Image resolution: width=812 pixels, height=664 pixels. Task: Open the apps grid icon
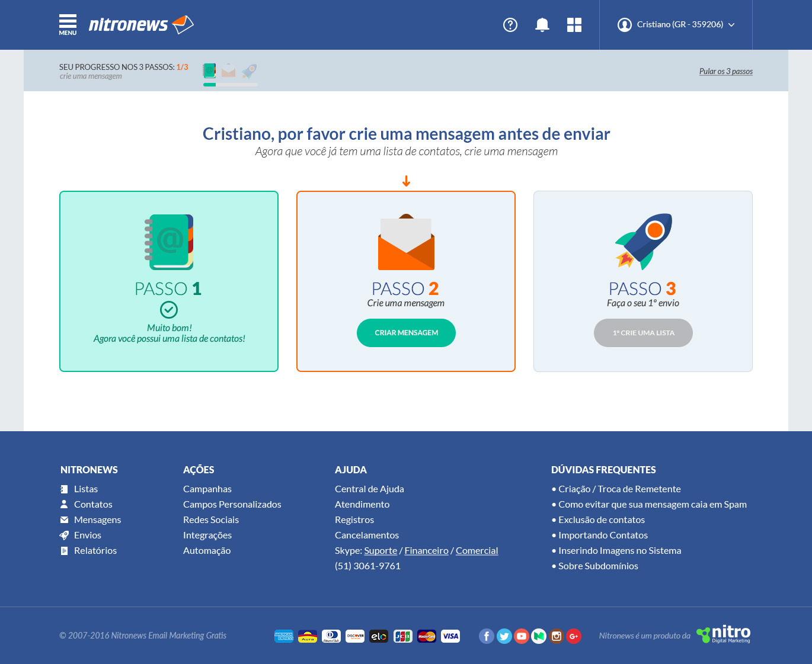[574, 25]
